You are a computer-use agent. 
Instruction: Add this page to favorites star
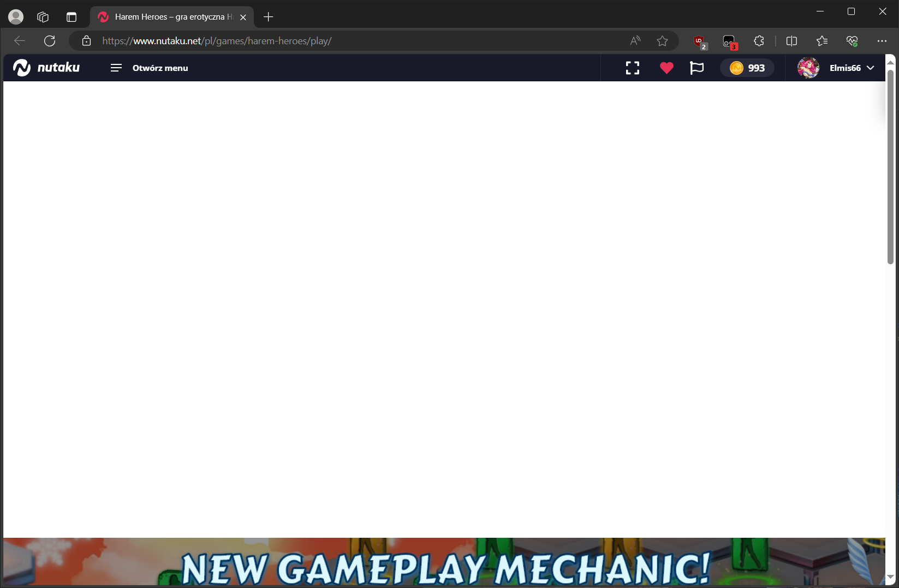coord(662,41)
